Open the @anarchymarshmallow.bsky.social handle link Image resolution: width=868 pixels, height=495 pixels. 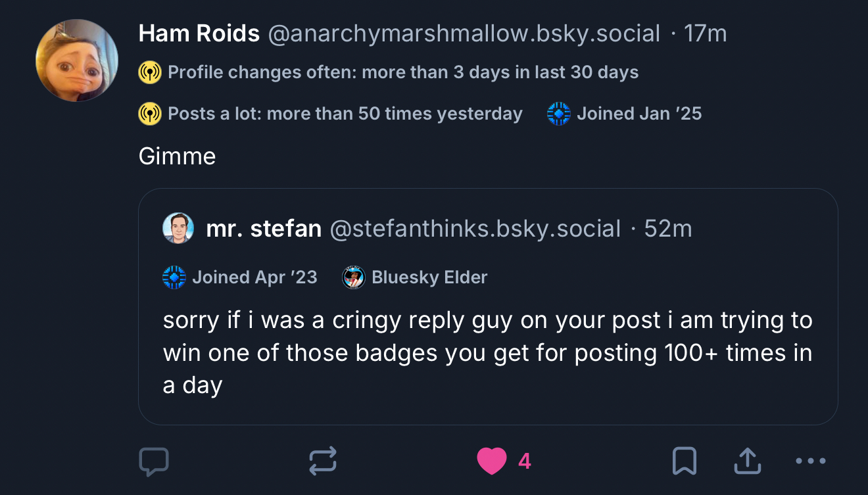(464, 34)
